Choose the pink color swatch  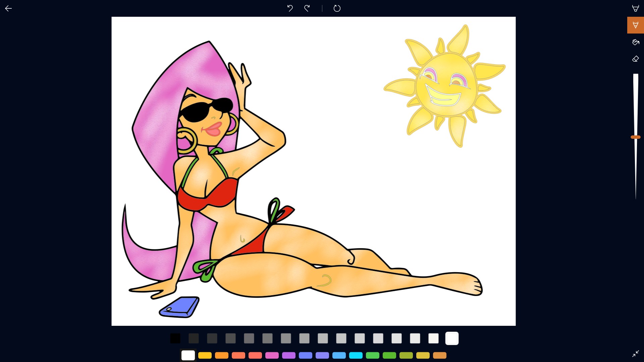tap(272, 355)
